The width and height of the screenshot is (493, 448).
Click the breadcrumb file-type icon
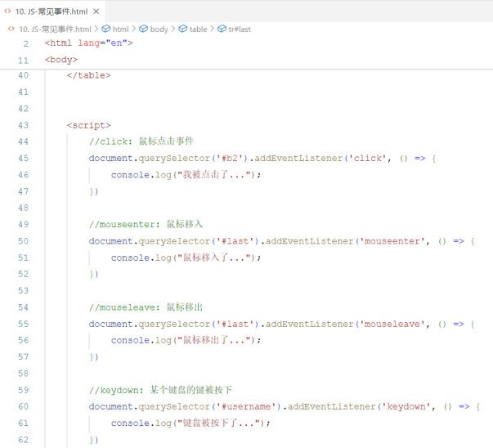tap(11, 29)
